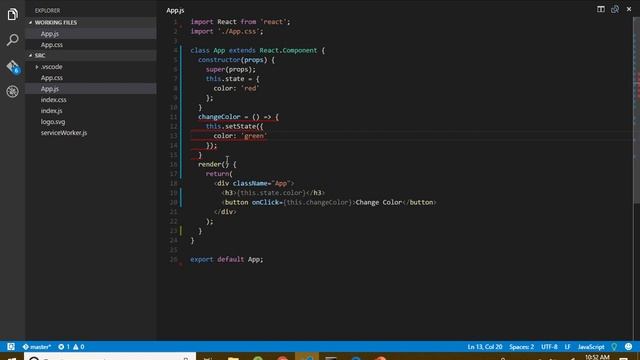Click the open changes icon in editor title
This screenshot has height=360, width=640.
[x=615, y=9]
